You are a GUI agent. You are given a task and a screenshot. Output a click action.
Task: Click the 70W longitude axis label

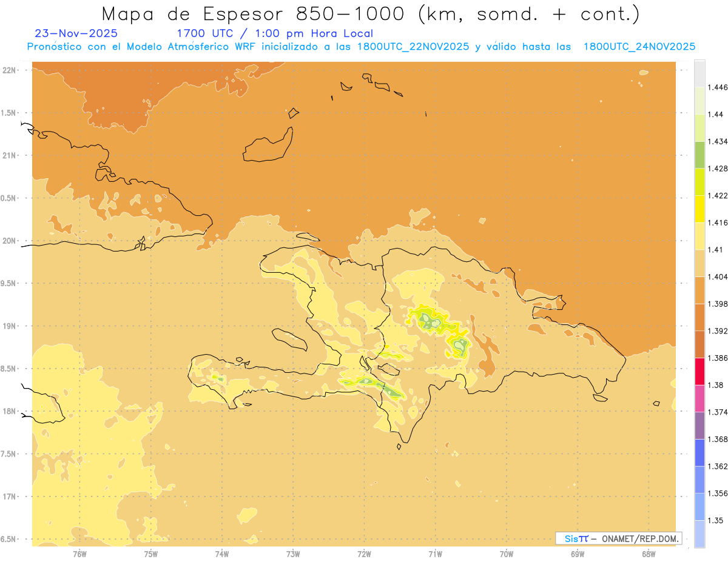[507, 554]
